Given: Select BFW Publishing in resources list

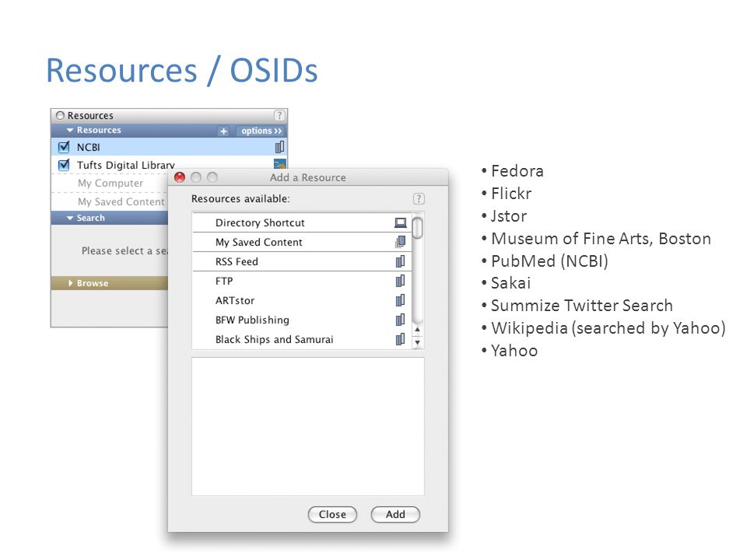Looking at the screenshot, I should coord(302,320).
